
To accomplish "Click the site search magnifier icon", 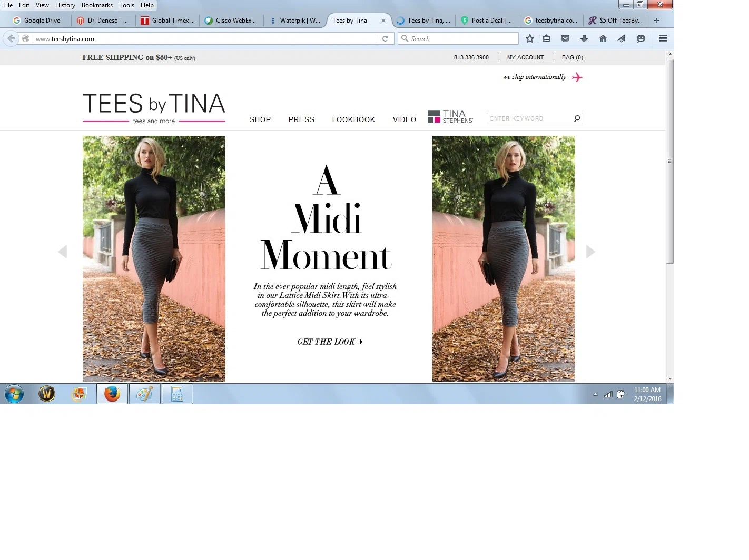I will pos(577,118).
